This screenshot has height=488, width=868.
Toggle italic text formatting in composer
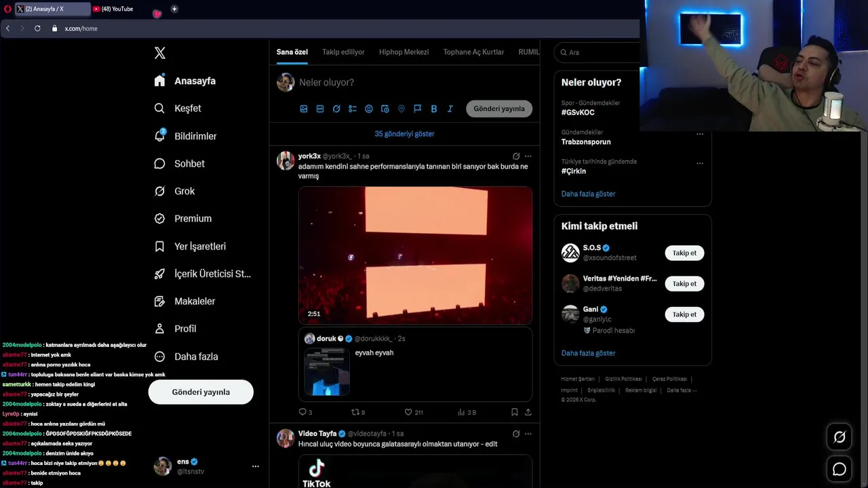(x=450, y=108)
